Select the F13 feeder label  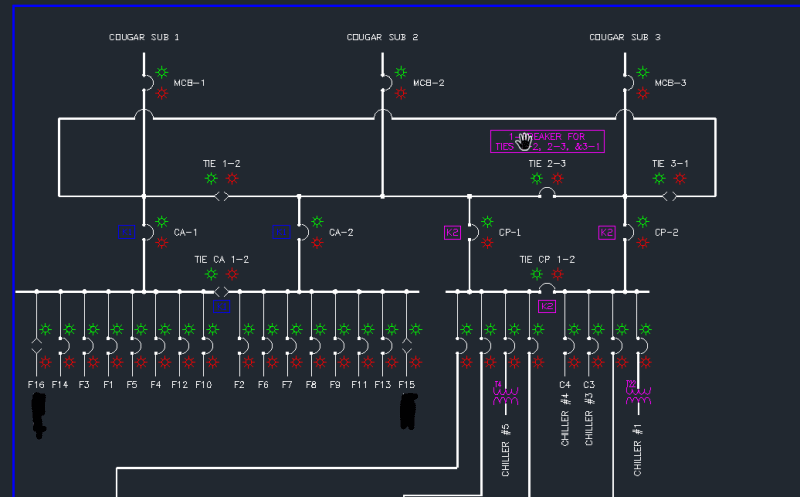pyautogui.click(x=383, y=385)
